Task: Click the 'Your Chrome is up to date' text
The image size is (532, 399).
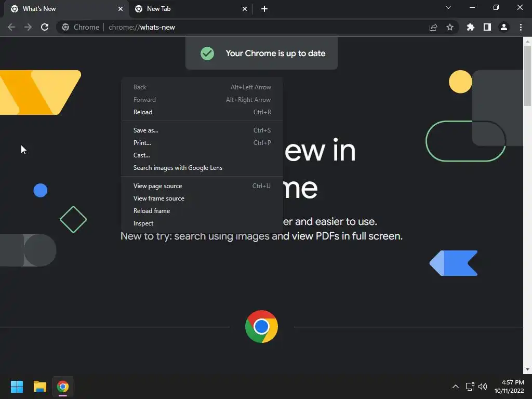Action: (275, 54)
